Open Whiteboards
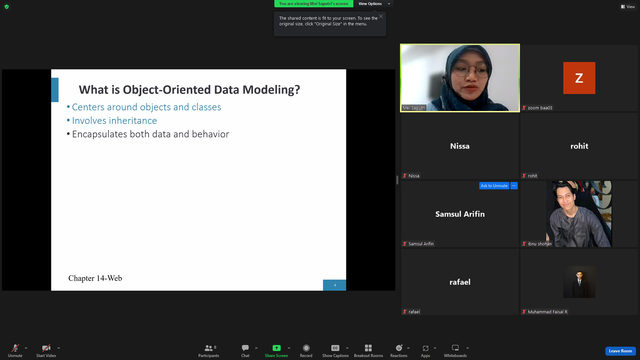This screenshot has width=640, height=360. tap(455, 350)
